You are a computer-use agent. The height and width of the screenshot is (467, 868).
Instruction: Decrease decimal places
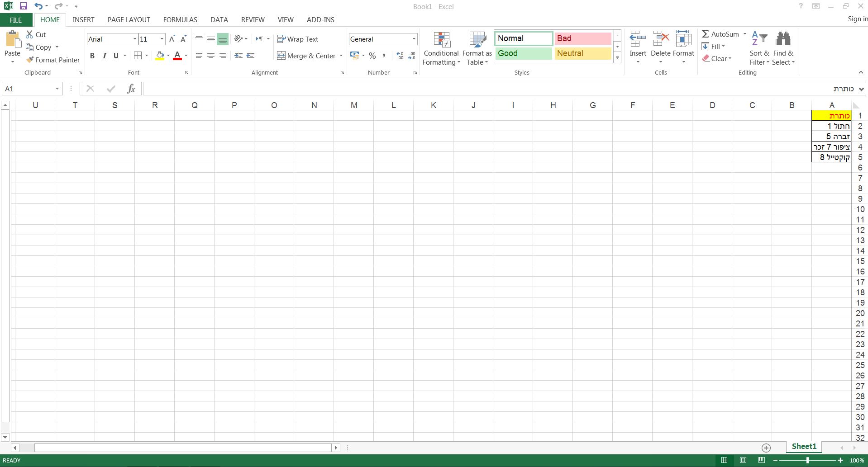(412, 56)
